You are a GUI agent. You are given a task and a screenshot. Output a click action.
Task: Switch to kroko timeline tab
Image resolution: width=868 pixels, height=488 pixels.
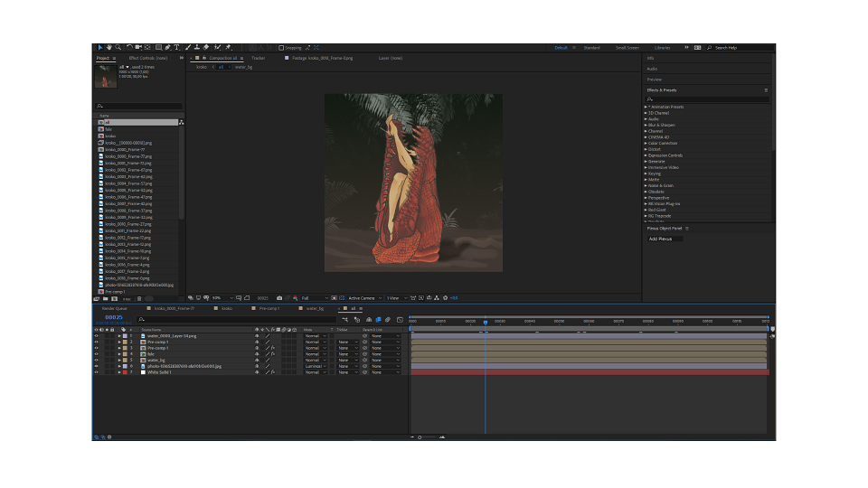[x=227, y=308]
